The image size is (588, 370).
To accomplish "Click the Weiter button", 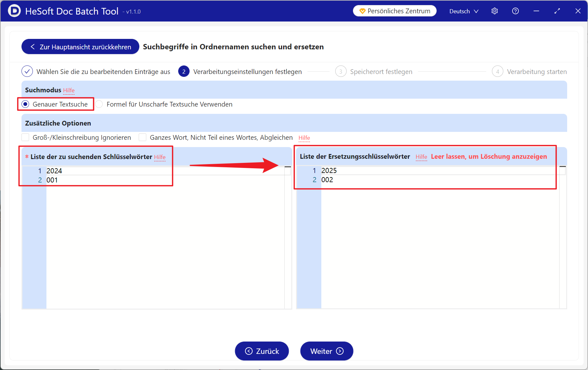I will click(x=327, y=351).
